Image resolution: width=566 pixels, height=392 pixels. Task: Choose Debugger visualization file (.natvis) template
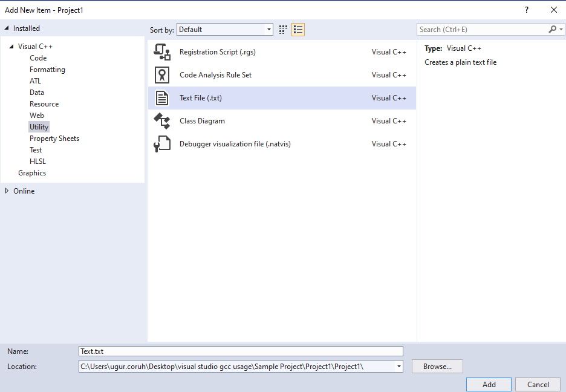coord(282,144)
